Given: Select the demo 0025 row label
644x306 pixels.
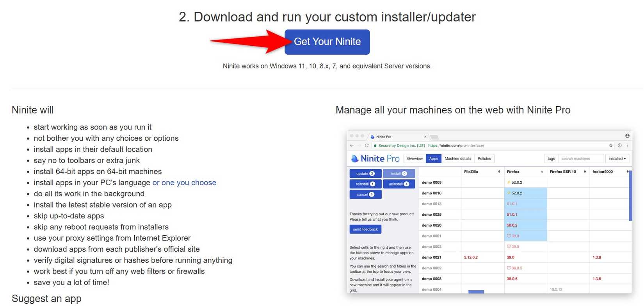Looking at the screenshot, I should tap(431, 215).
